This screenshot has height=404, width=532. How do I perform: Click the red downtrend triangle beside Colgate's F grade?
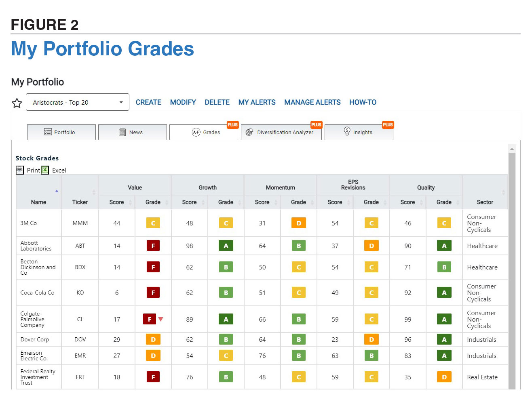[x=161, y=319]
